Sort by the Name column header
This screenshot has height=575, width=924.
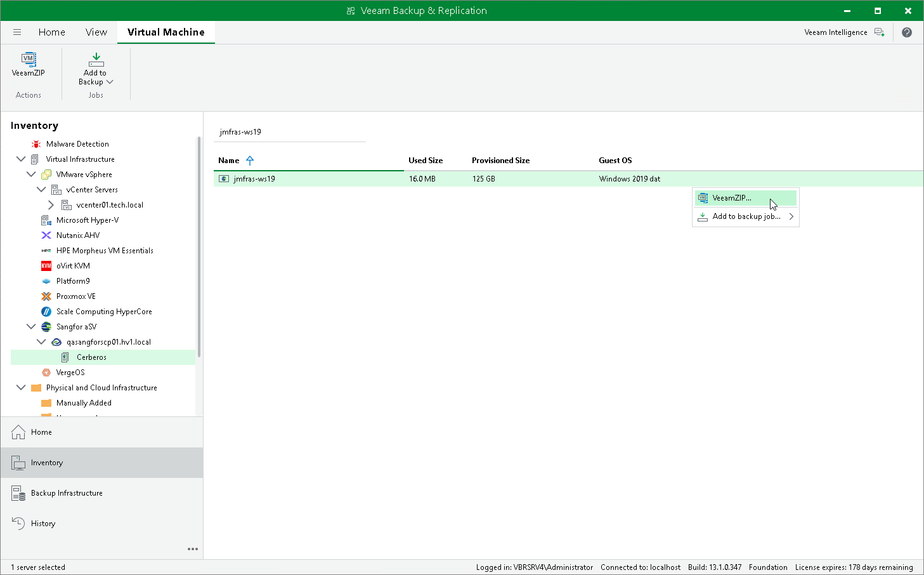pos(229,161)
